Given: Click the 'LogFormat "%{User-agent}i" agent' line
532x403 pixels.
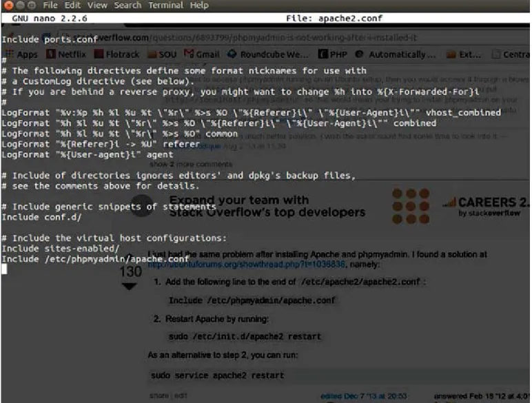Looking at the screenshot, I should pyautogui.click(x=88, y=155).
